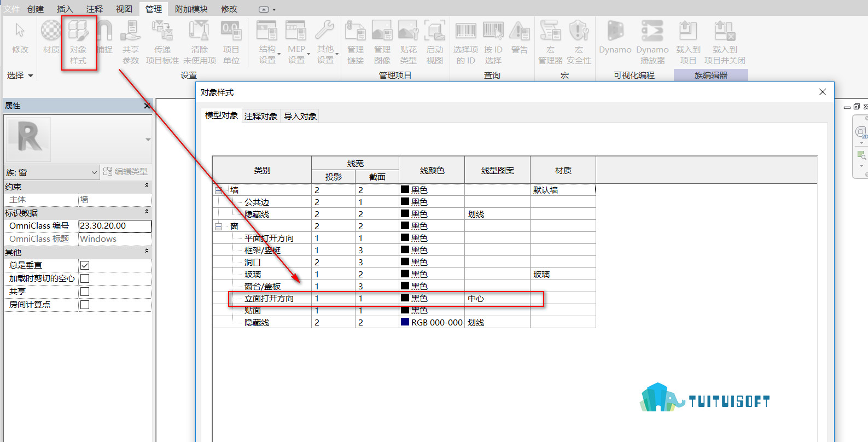Click the 玻璃 row black color swatch

click(405, 274)
